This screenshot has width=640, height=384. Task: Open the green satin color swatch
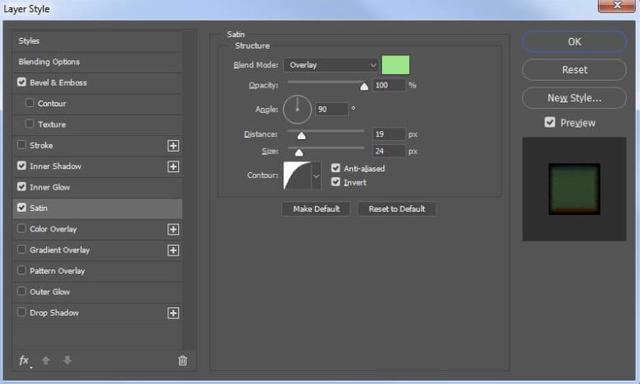(395, 65)
